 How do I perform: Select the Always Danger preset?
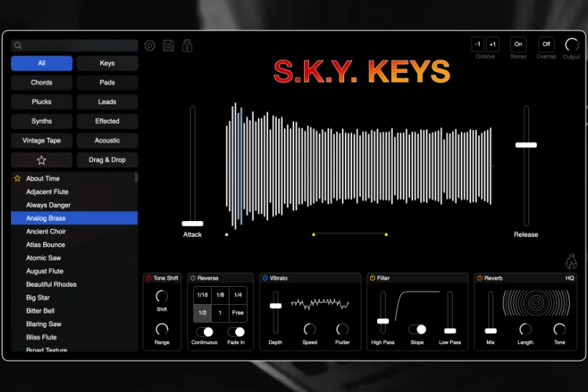click(74, 205)
